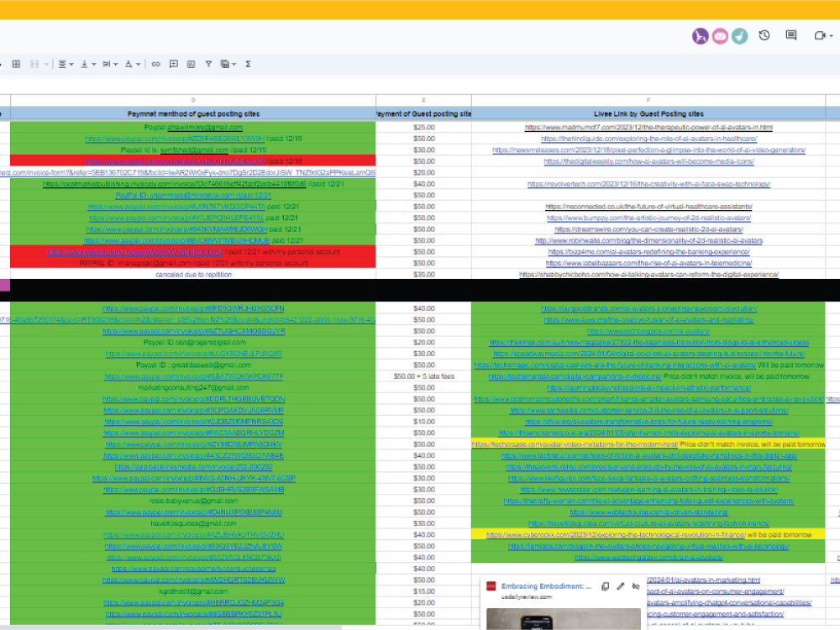This screenshot has width=840, height=630.
Task: Select the '$50.00 + 5 late fees' cell
Action: (x=423, y=376)
